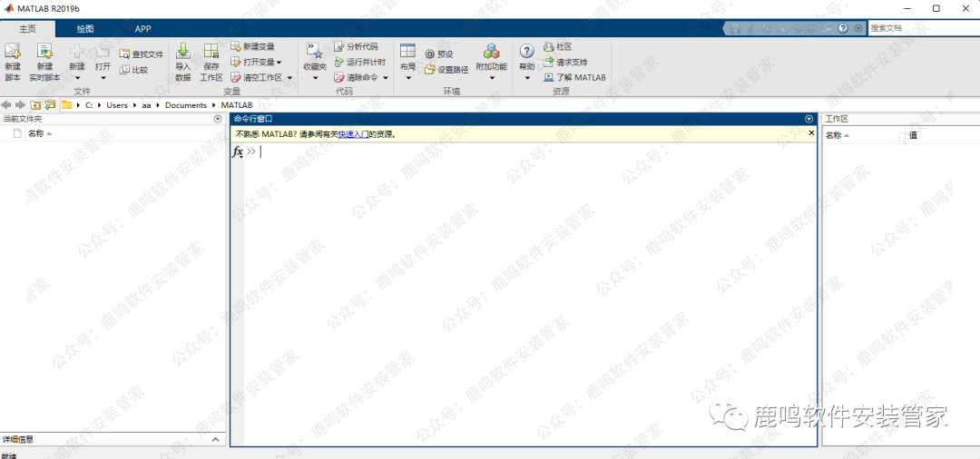The width and height of the screenshot is (980, 459).
Task: Open the quick access toolbar options dropdown
Action: coord(858,28)
